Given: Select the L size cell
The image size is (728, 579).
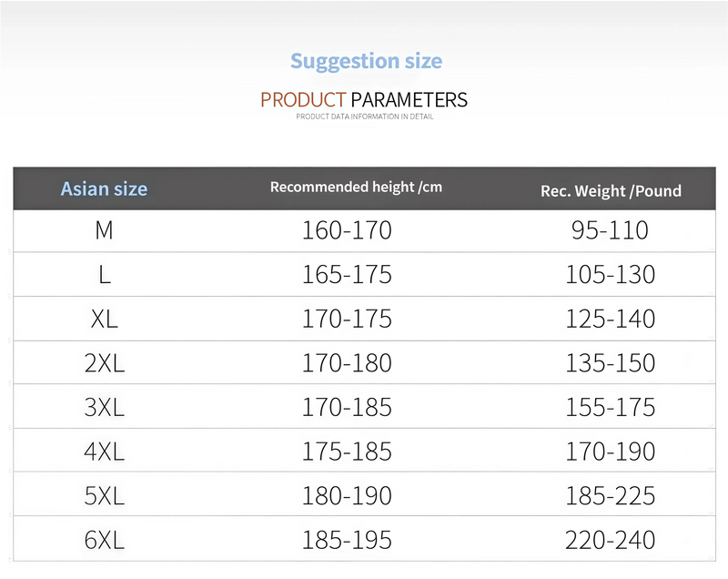Looking at the screenshot, I should (x=105, y=274).
